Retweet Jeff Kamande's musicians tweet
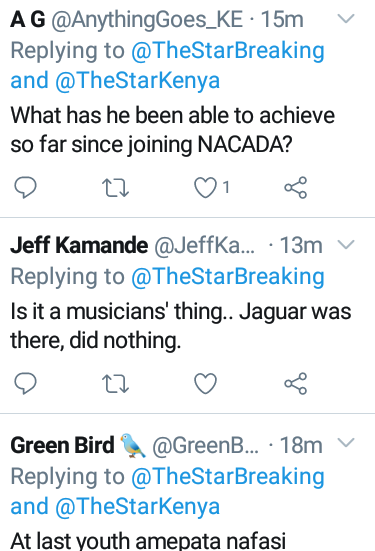The width and height of the screenshot is (375, 551). tap(115, 383)
